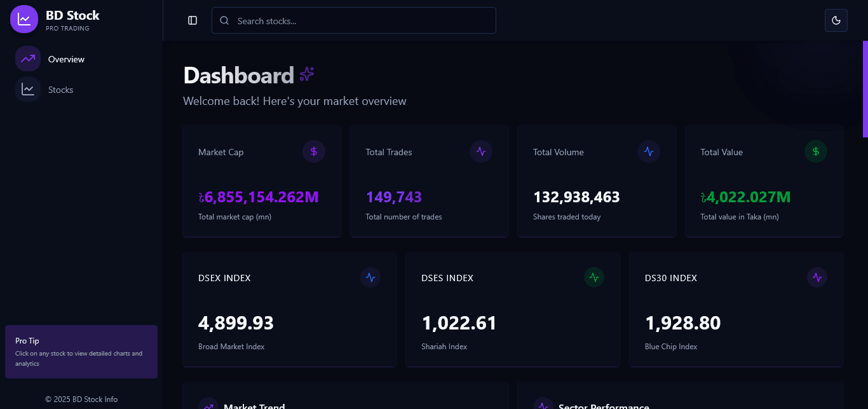The width and height of the screenshot is (868, 409).
Task: Select the 132,938,463 volume value
Action: point(576,197)
